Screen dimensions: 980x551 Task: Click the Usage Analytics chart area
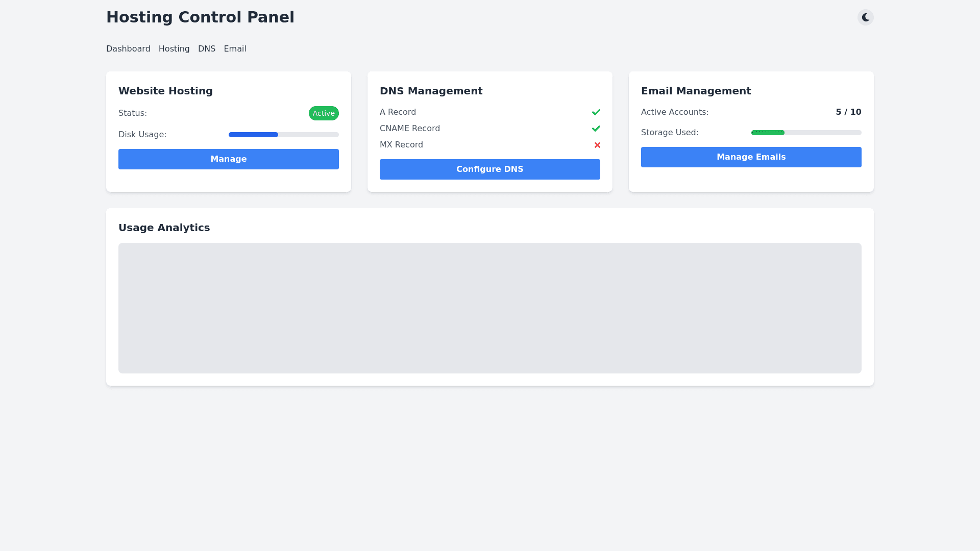click(x=489, y=308)
